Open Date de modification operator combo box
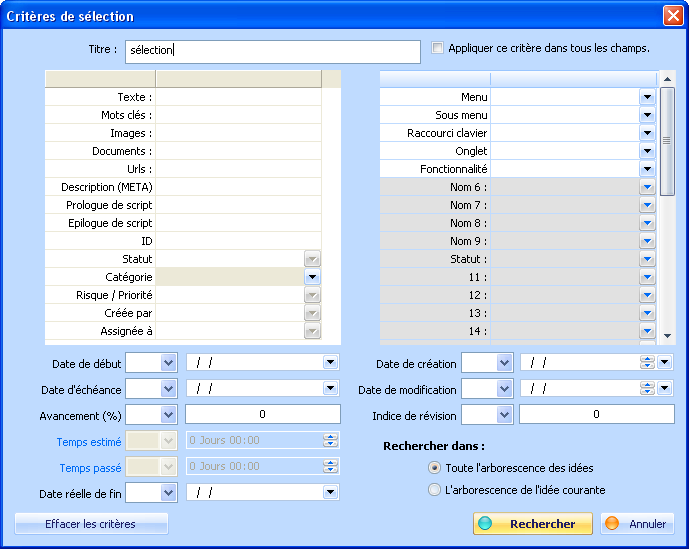The image size is (689, 549). 487,389
